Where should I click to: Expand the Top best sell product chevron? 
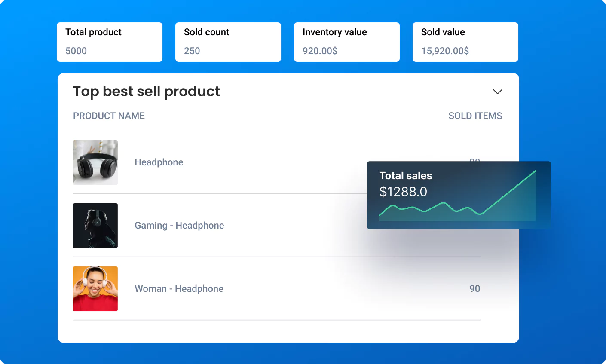(x=497, y=92)
